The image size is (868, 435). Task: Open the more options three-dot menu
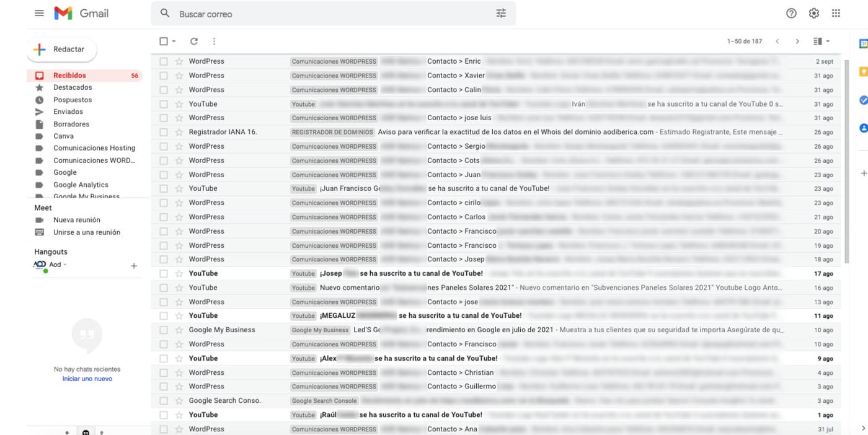pos(214,42)
